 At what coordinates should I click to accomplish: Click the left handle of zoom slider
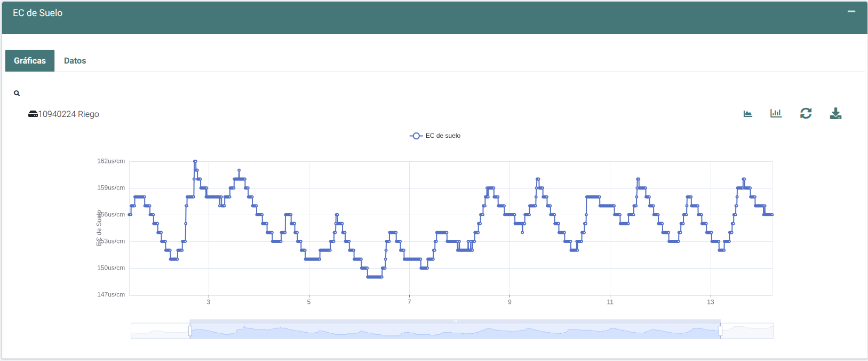190,331
